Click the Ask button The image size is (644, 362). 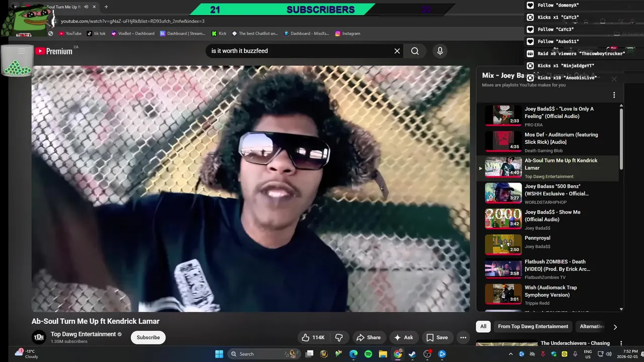pyautogui.click(x=404, y=337)
